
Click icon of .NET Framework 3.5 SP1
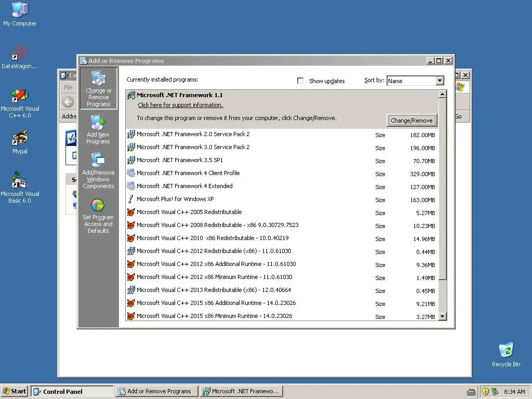tap(131, 160)
